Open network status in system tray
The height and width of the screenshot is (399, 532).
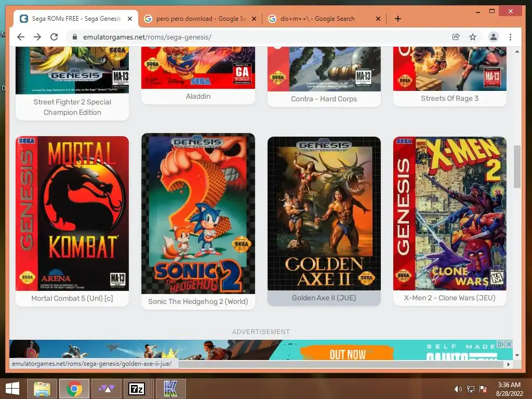tap(471, 389)
